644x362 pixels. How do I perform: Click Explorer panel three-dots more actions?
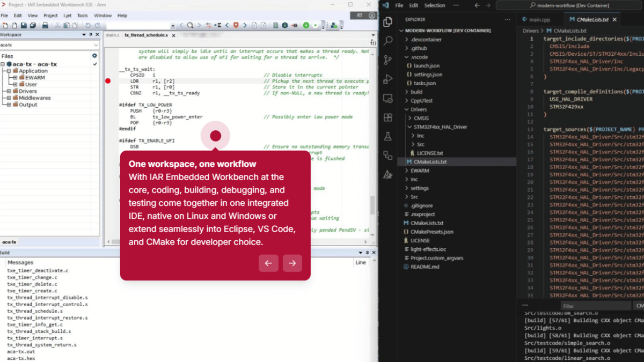pos(507,19)
